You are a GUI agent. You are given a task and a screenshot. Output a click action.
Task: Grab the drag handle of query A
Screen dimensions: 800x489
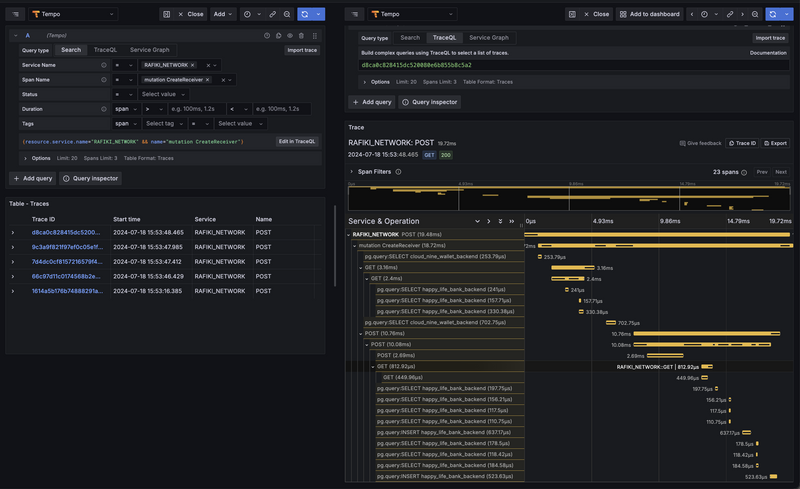(x=315, y=36)
